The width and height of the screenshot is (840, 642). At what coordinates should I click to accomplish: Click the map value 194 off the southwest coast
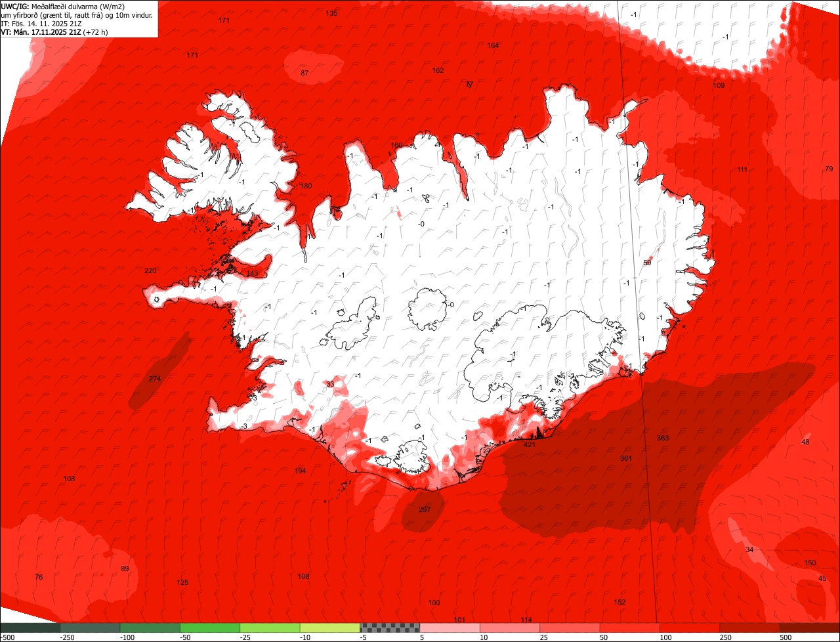300,471
